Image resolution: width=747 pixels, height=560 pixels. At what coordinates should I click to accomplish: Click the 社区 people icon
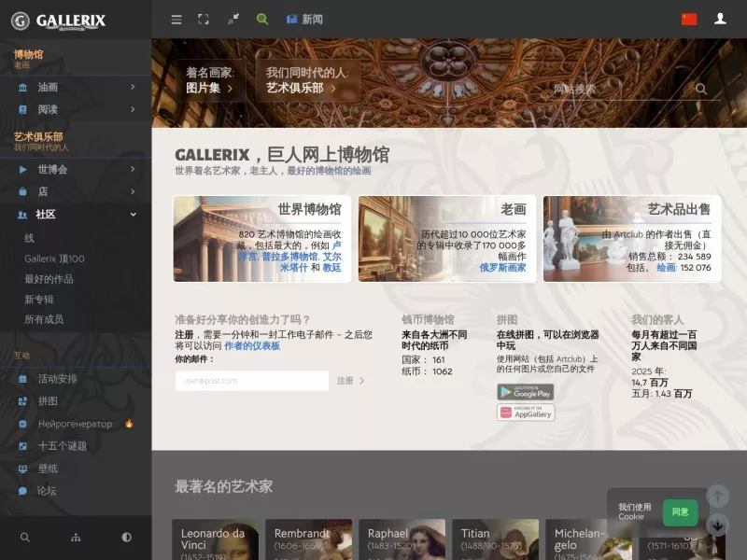[22, 215]
